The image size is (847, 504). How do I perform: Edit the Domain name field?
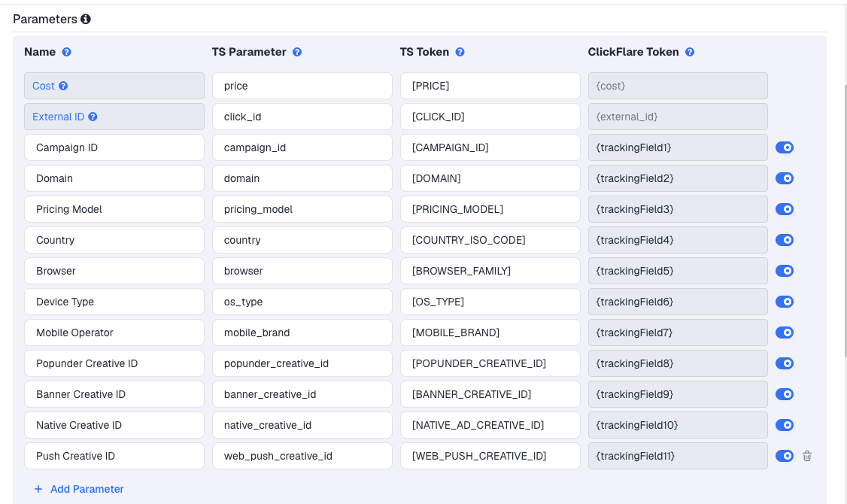[114, 178]
